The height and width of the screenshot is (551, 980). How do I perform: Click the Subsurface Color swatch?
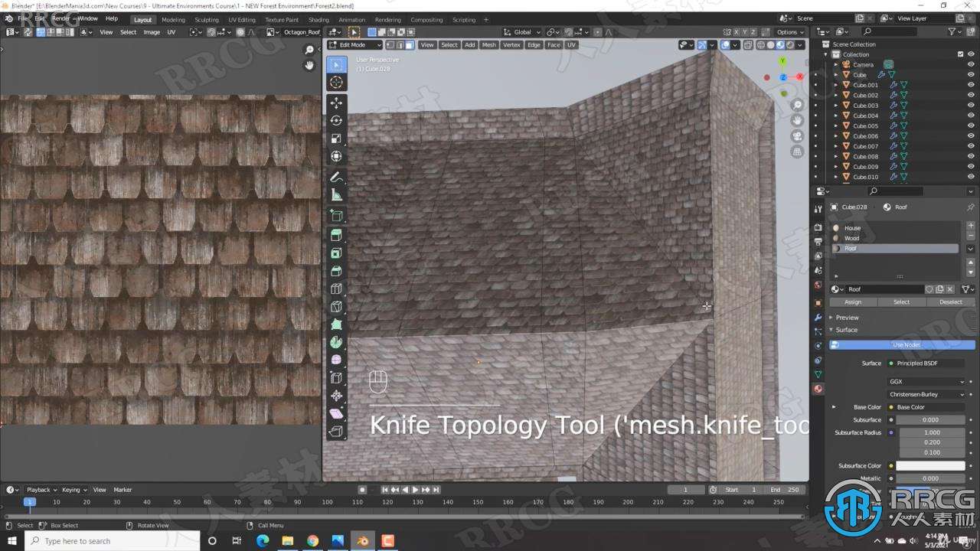tap(930, 465)
